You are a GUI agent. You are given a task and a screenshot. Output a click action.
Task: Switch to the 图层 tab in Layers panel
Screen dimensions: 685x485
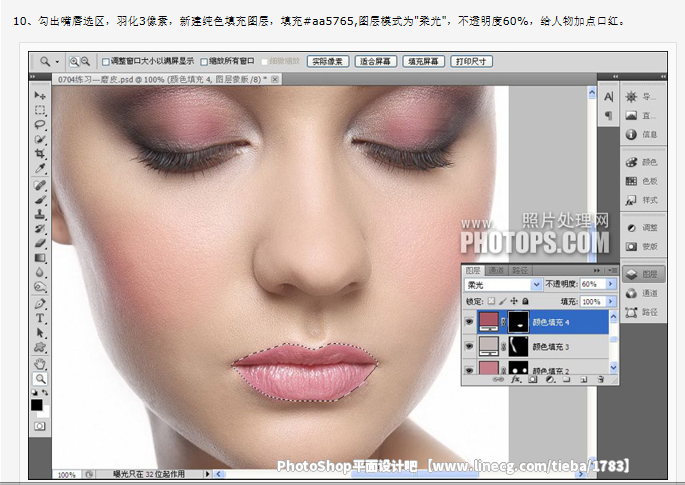pos(473,270)
